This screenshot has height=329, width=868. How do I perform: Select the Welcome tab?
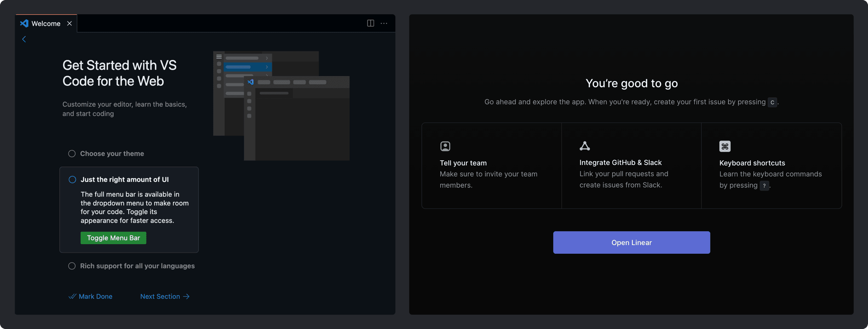click(x=46, y=23)
